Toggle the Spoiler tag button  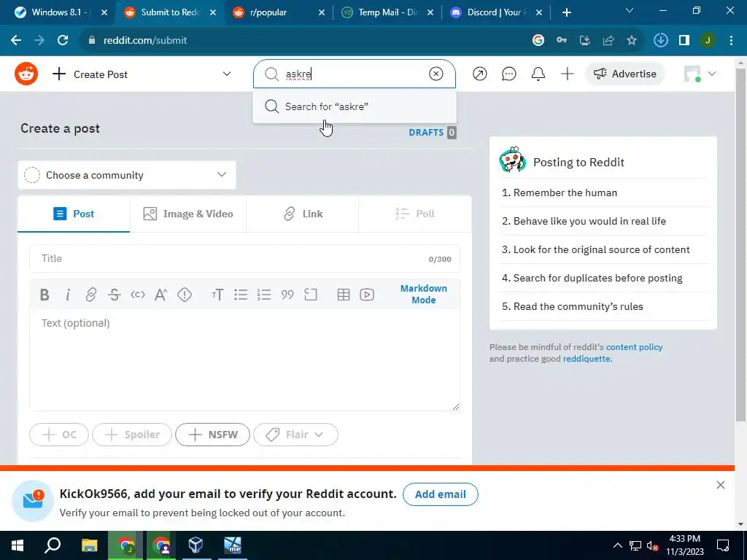click(x=132, y=435)
